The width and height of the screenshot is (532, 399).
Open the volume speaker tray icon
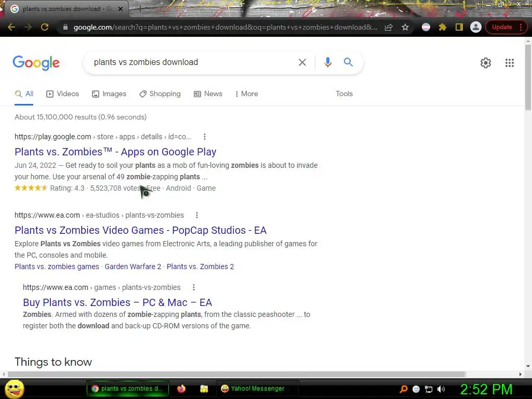[441, 389]
